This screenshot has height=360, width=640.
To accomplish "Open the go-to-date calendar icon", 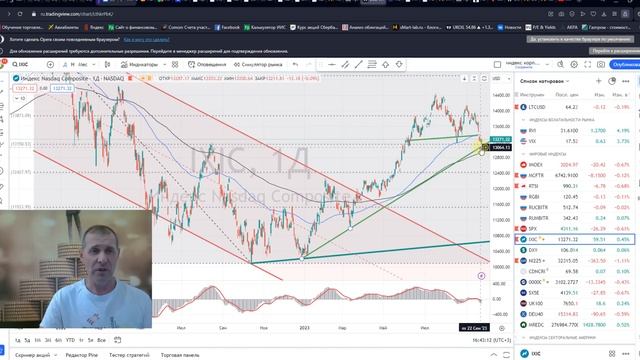I will point(118,340).
